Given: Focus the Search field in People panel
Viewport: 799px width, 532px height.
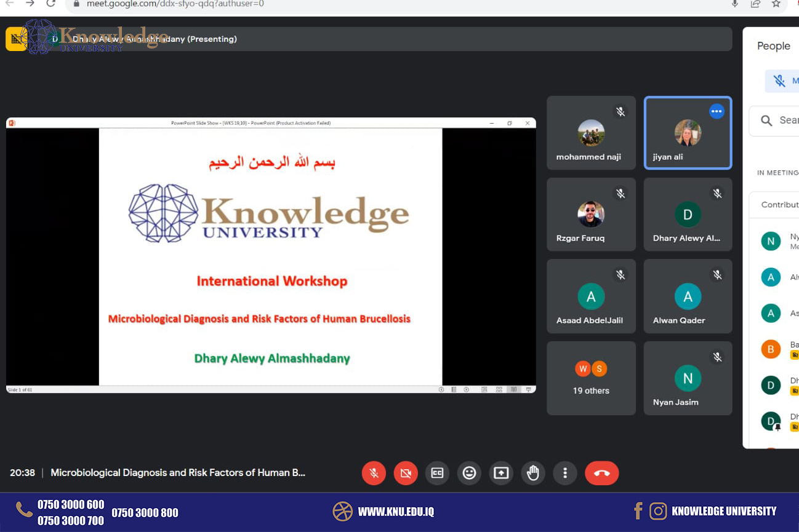Looking at the screenshot, I should (774, 121).
